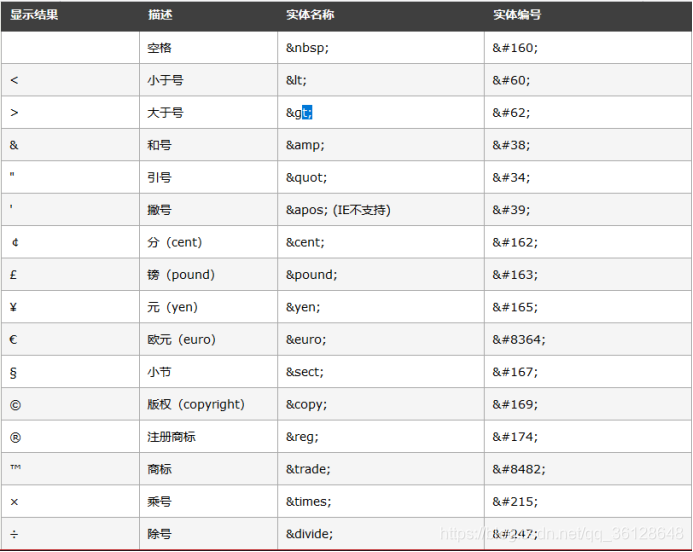Viewport: 693px width, 552px height.
Task: Click the &#169; entity number
Action: [x=515, y=404]
